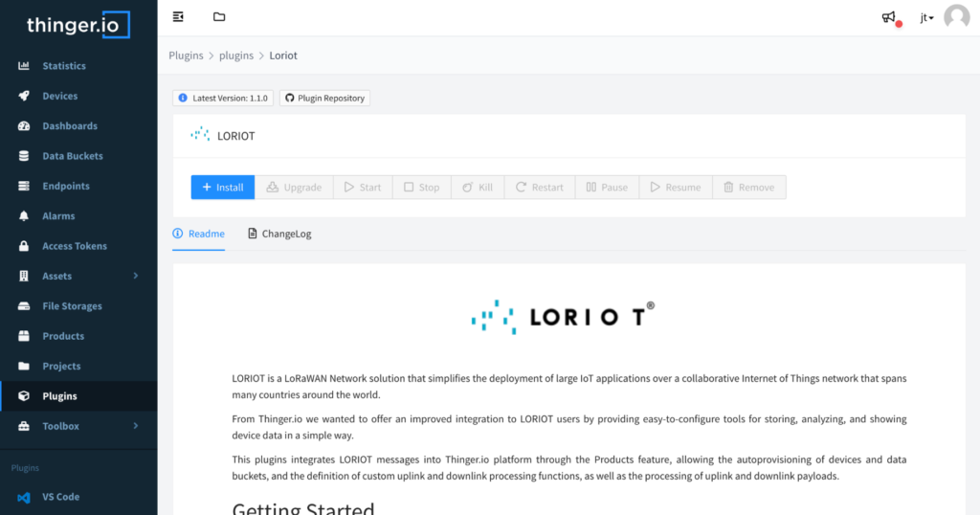Click the Start button
The image size is (980, 515).
click(363, 187)
